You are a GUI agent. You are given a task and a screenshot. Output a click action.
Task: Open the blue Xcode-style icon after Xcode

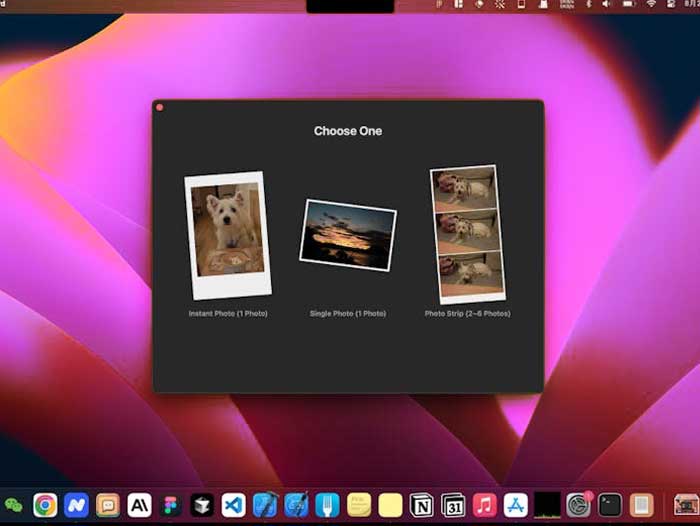point(296,505)
